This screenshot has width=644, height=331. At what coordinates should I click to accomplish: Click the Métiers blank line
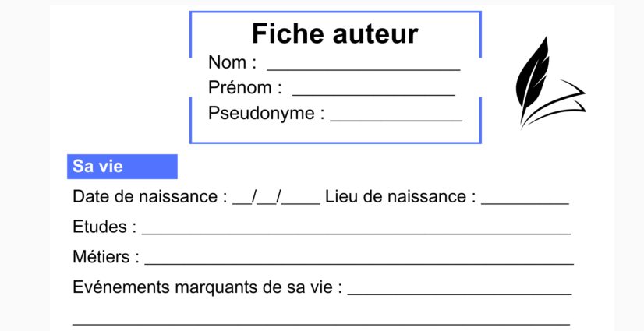coord(359,264)
